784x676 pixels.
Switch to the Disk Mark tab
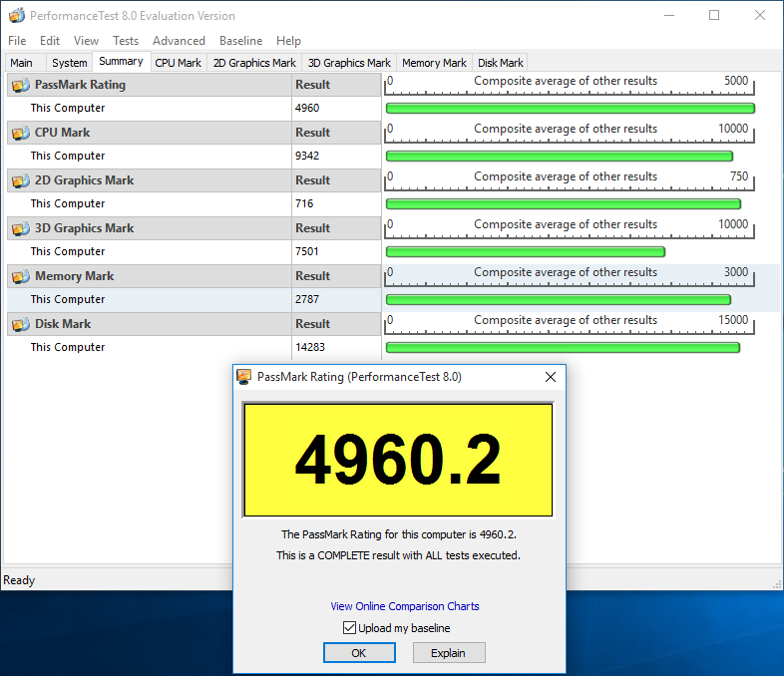[x=501, y=63]
